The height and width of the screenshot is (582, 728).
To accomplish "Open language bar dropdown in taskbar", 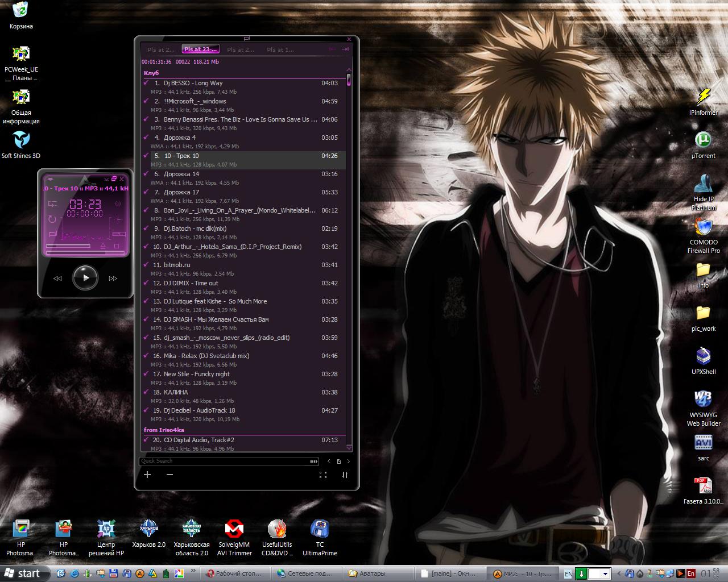I will click(x=605, y=574).
